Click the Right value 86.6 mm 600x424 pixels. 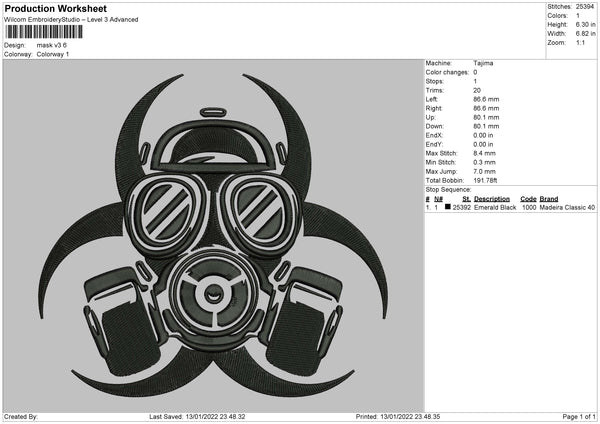(486, 108)
